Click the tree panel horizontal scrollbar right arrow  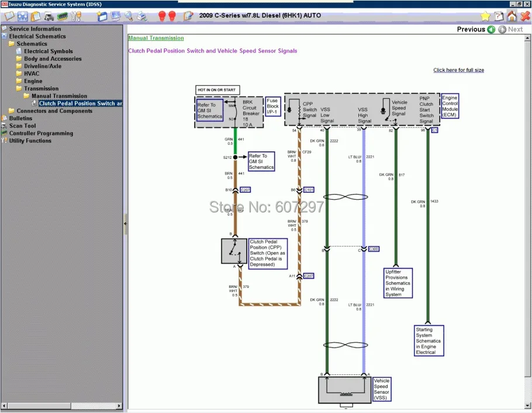119,405
